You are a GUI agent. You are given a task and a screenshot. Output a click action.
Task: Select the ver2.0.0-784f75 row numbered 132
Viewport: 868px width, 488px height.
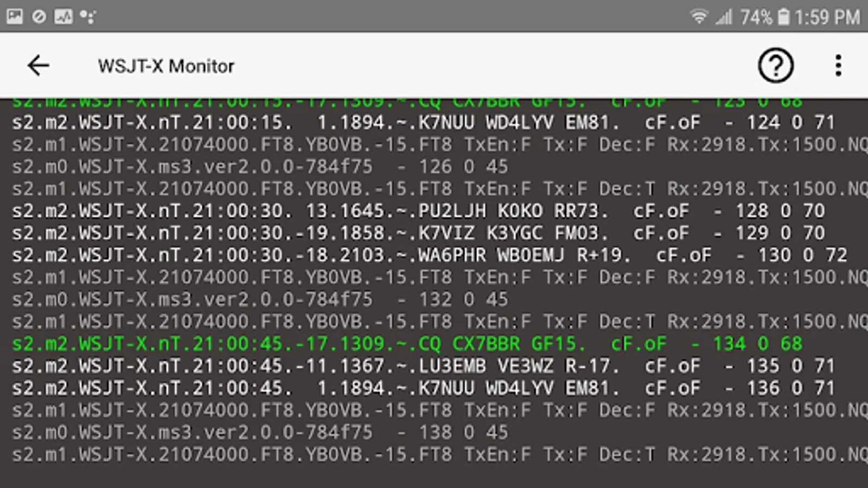click(260, 299)
